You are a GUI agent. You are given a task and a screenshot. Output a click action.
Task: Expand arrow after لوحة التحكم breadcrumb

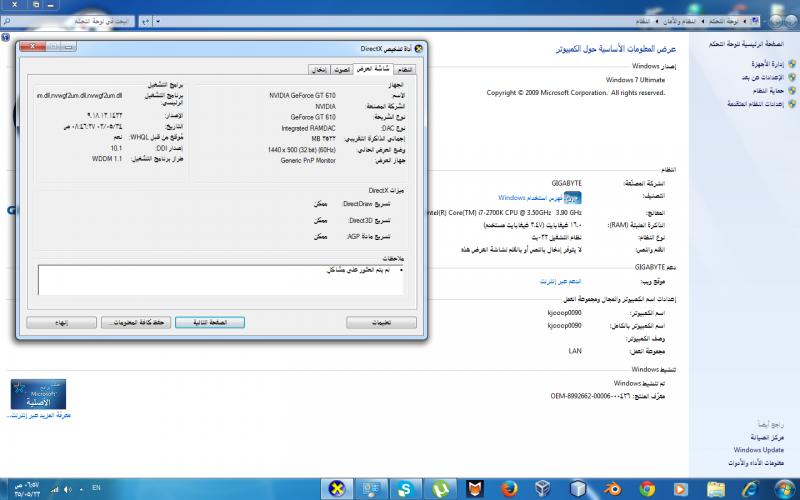click(x=703, y=21)
